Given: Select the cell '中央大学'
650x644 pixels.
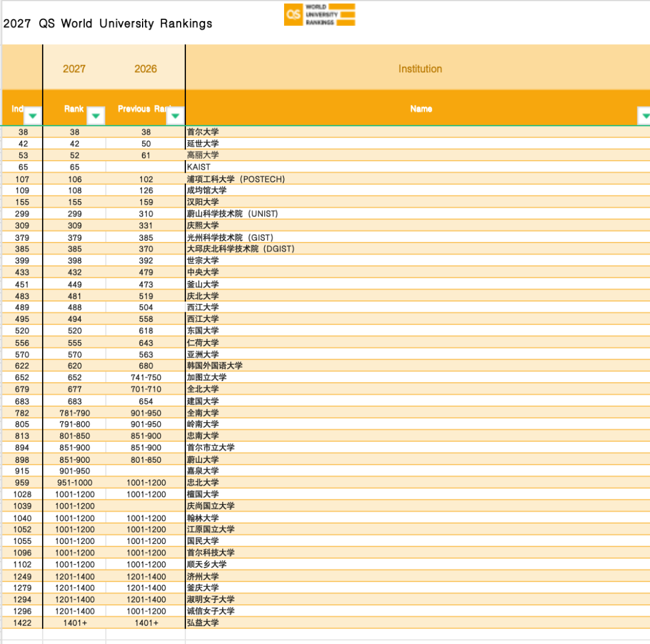Looking at the screenshot, I should [418, 272].
